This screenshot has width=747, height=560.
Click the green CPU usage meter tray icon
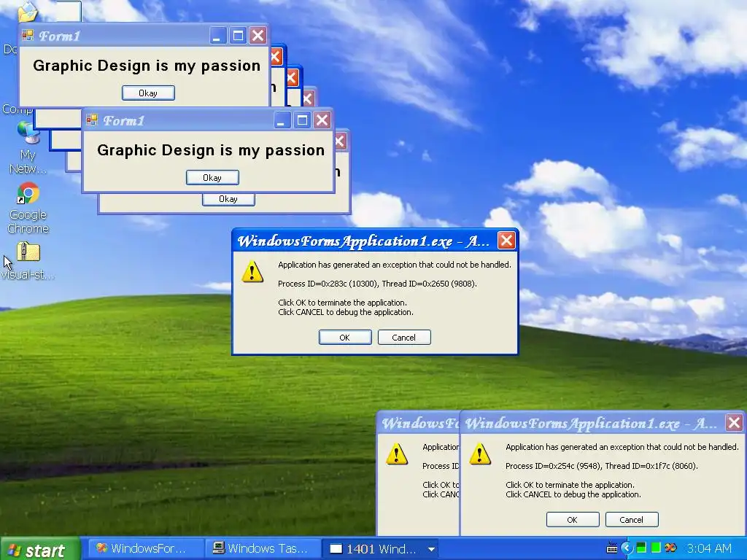[642, 548]
